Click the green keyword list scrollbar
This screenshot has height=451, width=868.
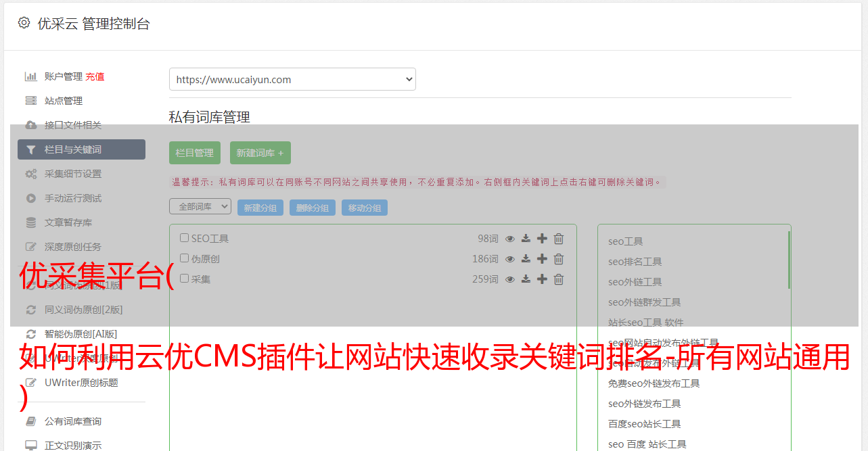click(x=789, y=260)
